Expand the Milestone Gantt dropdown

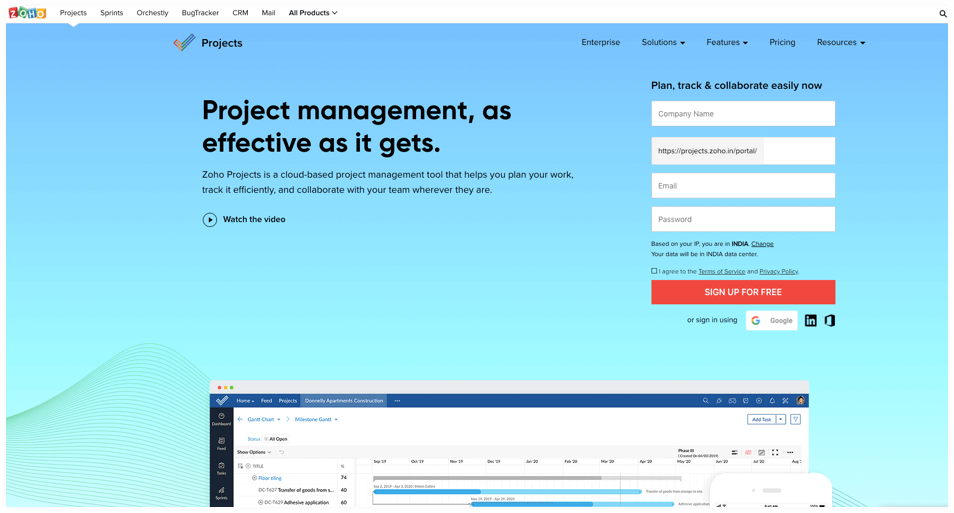pos(316,419)
